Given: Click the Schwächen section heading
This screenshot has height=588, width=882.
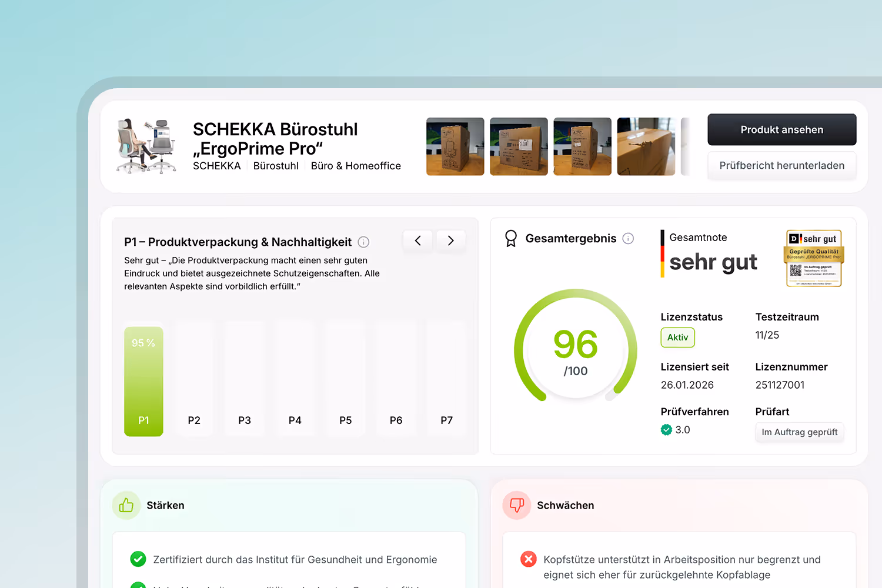Looking at the screenshot, I should click(x=565, y=506).
